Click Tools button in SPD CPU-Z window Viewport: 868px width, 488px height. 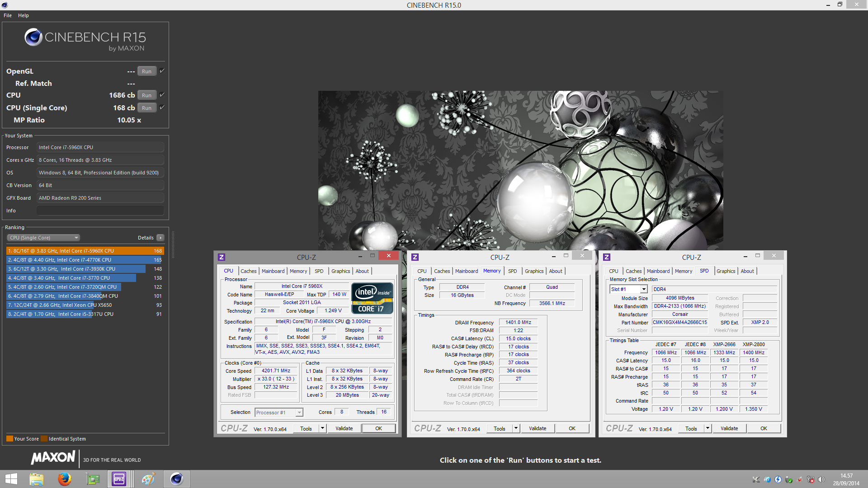(x=691, y=428)
